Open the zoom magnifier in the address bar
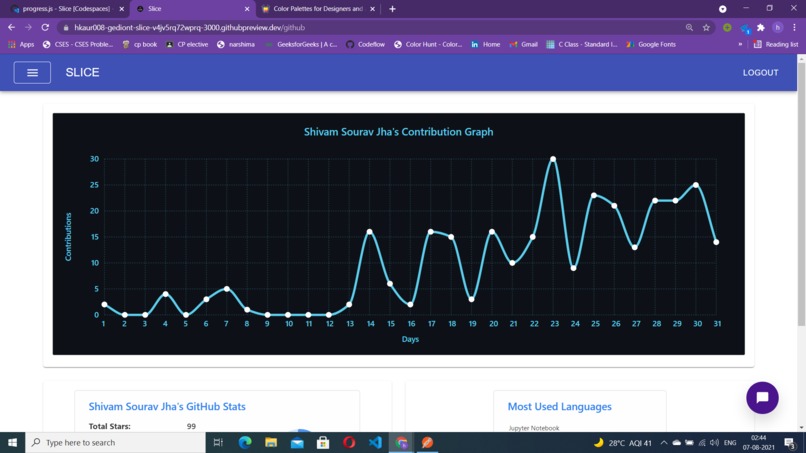This screenshot has height=453, width=806. (x=689, y=28)
